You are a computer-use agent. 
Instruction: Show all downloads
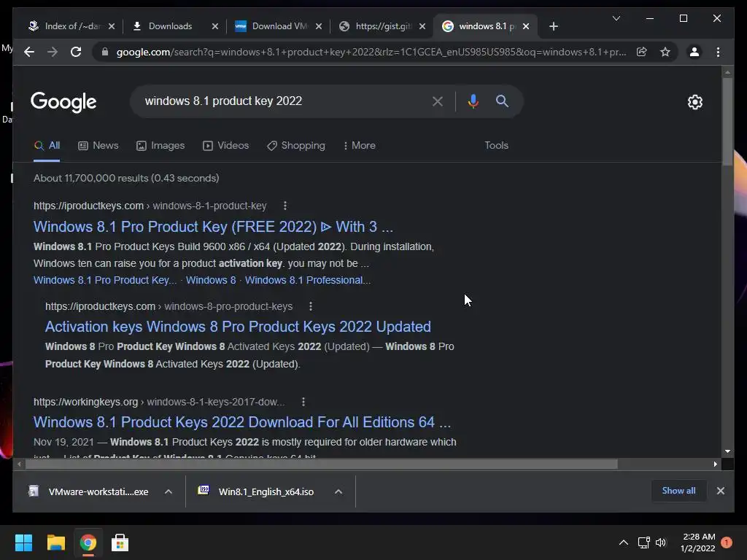tap(678, 491)
